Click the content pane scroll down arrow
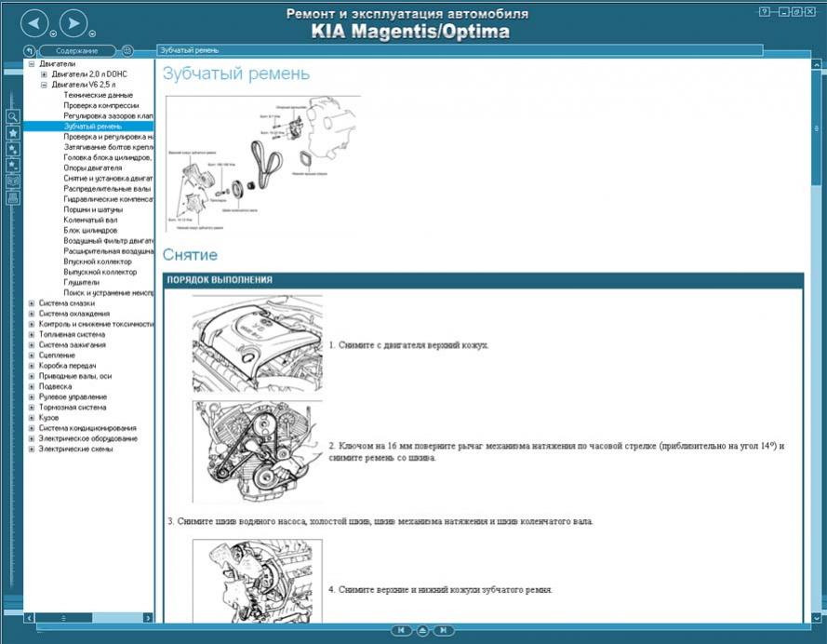The height and width of the screenshot is (644, 827). click(x=816, y=617)
